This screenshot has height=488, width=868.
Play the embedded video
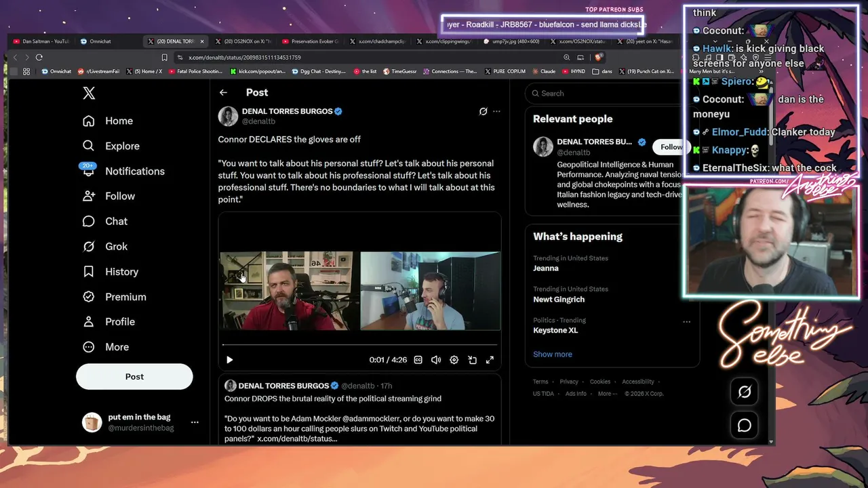pos(229,360)
